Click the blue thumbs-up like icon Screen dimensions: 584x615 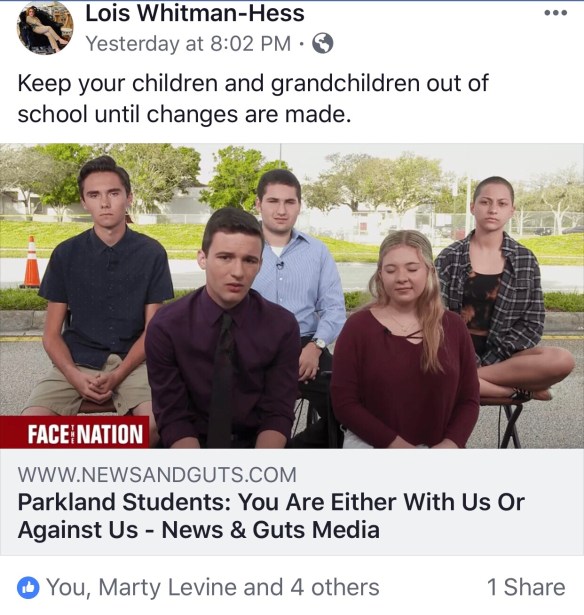tap(28, 588)
